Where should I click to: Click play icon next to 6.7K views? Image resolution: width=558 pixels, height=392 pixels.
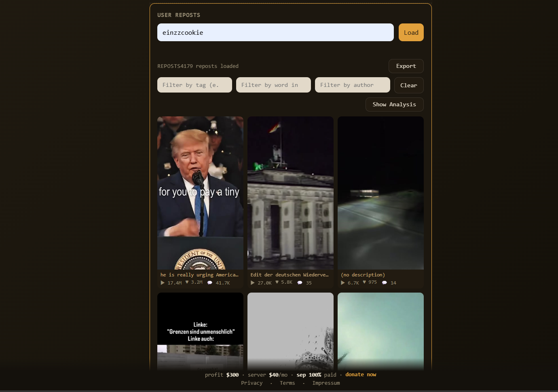(x=343, y=283)
